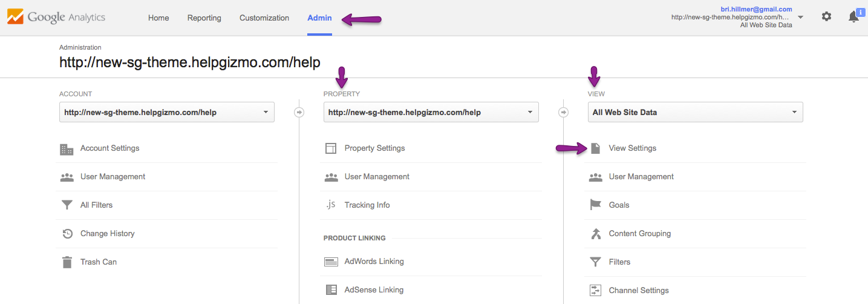
Task: Switch to the Reporting tab
Action: point(204,18)
